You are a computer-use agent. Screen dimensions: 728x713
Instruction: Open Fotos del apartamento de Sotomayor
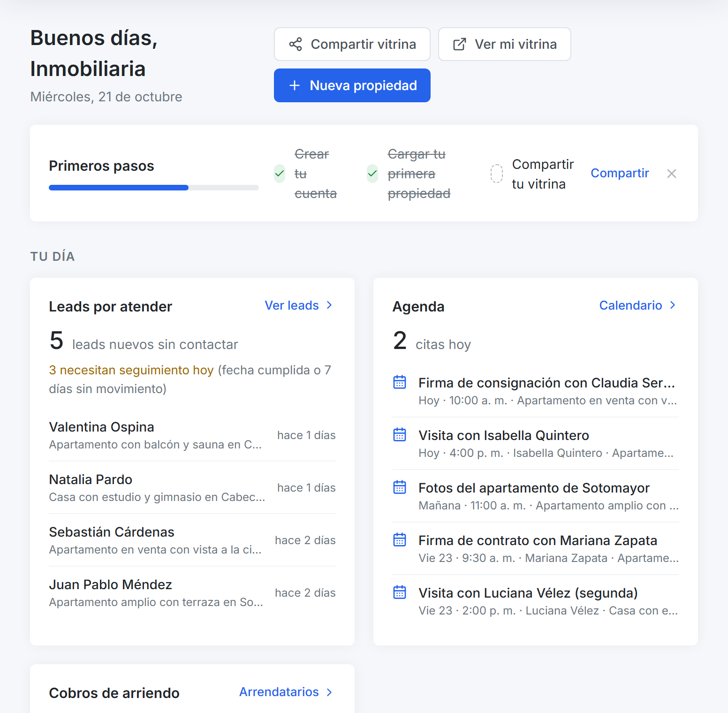click(x=536, y=496)
